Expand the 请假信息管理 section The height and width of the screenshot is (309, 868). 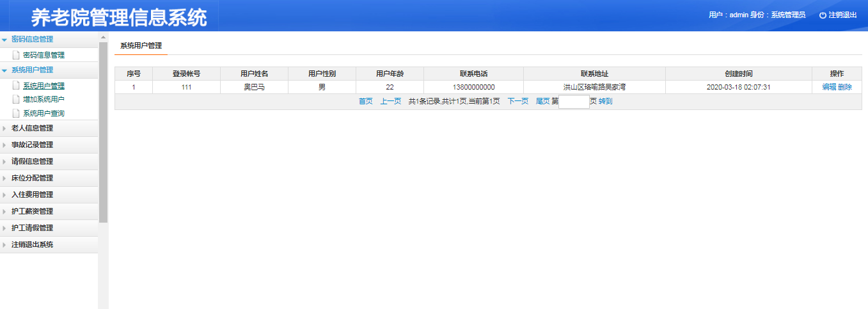[49, 161]
